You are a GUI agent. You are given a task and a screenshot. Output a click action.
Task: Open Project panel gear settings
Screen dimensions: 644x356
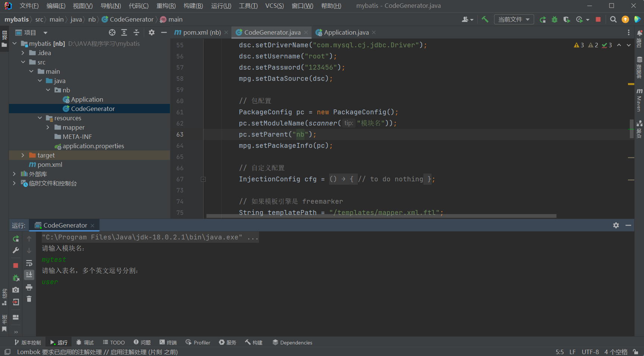coord(151,32)
